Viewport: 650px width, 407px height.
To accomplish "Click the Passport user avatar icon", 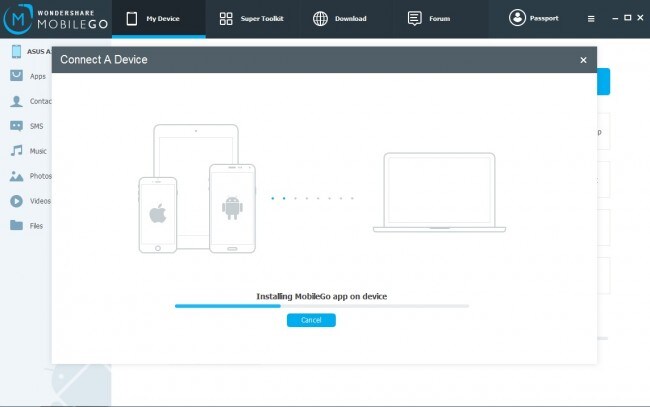I will 517,18.
